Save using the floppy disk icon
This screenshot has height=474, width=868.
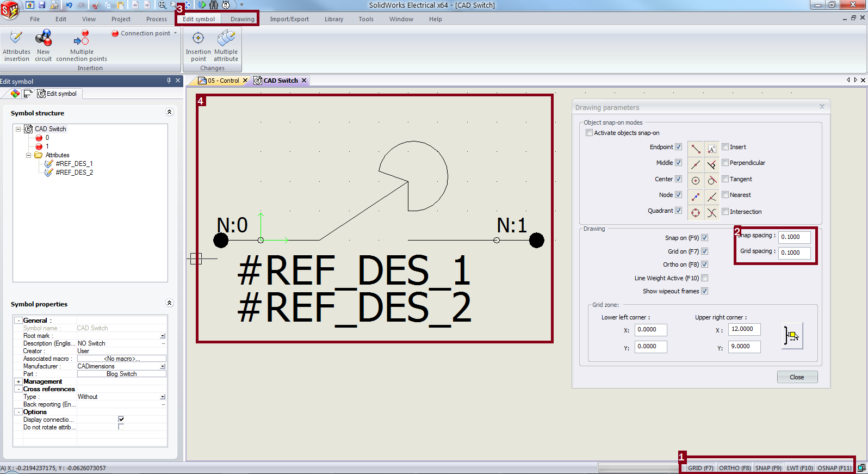coord(42,5)
